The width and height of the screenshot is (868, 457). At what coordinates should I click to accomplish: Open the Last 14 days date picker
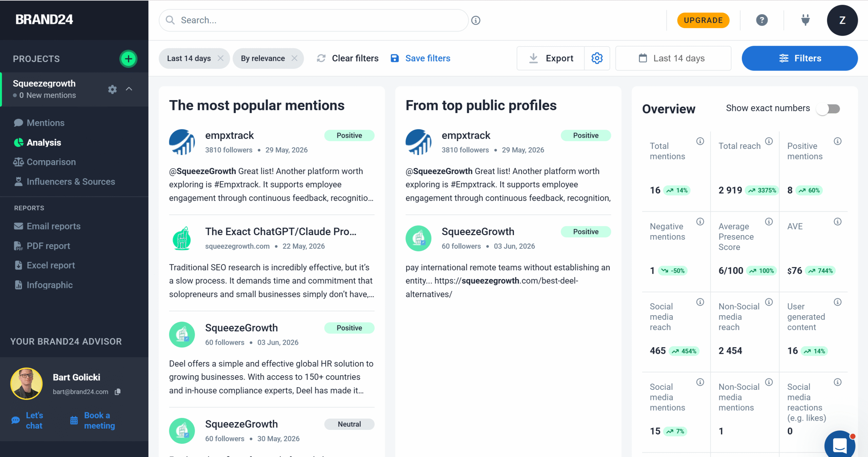[673, 58]
